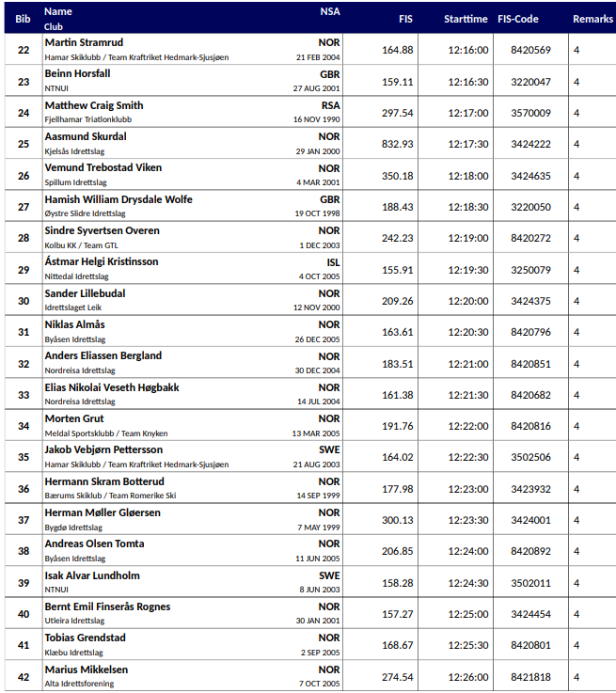Click the Starttime column header
616x693 pixels.
coord(466,19)
